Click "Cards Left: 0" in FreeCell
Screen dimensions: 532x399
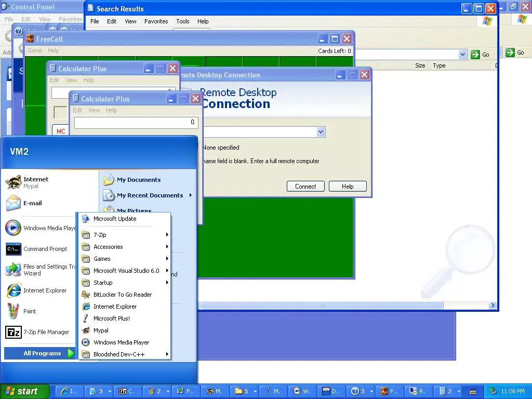[334, 51]
